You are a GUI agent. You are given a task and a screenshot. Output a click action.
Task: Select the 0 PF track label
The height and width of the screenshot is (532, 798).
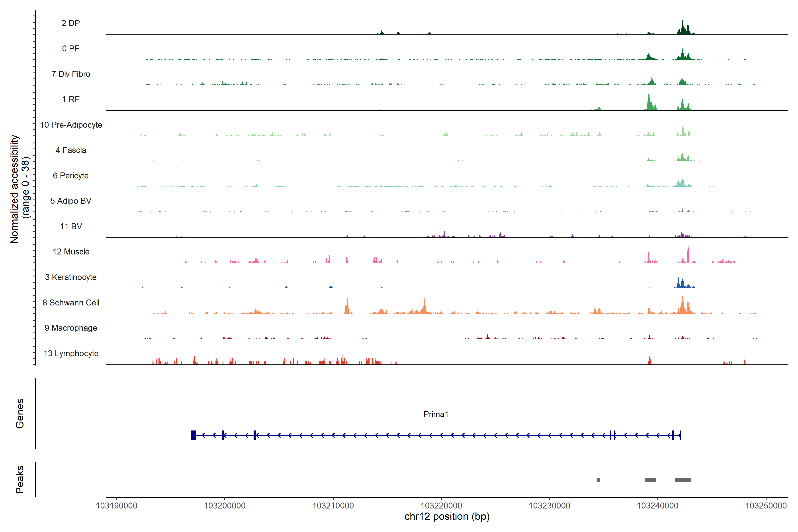70,49
